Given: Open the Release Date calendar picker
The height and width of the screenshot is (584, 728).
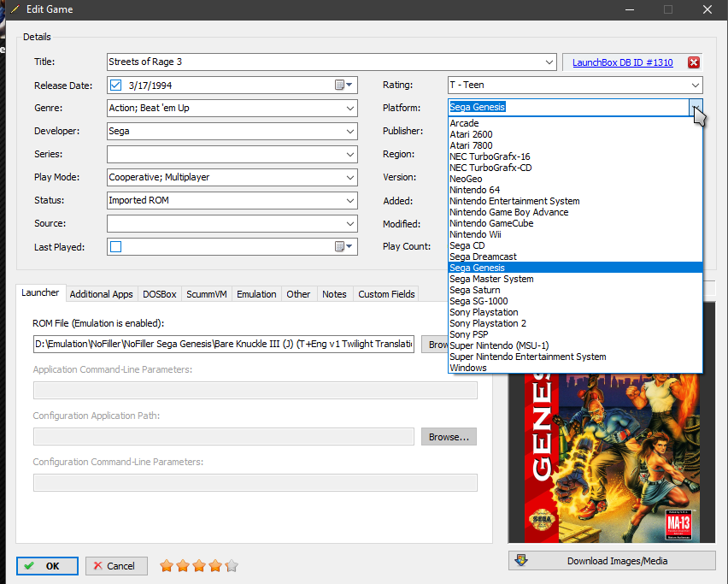Looking at the screenshot, I should tap(343, 85).
